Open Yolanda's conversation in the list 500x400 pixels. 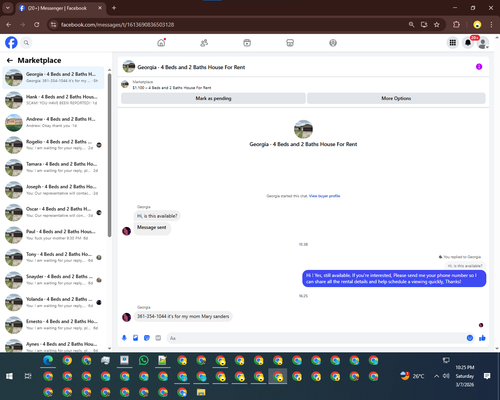(x=53, y=302)
